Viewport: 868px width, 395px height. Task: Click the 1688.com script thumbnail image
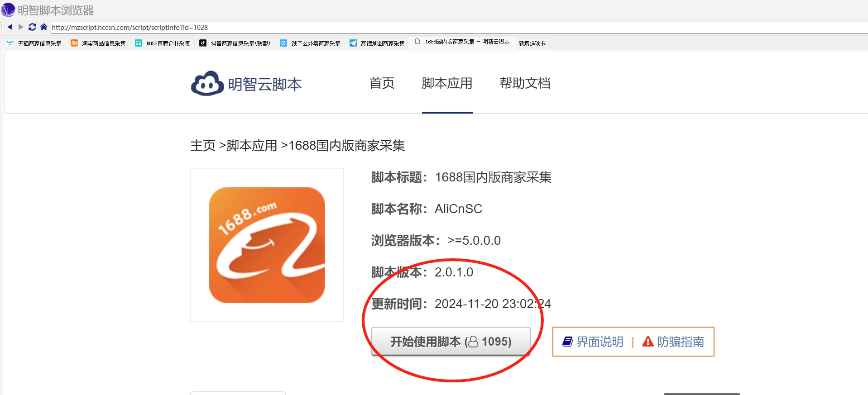(267, 245)
